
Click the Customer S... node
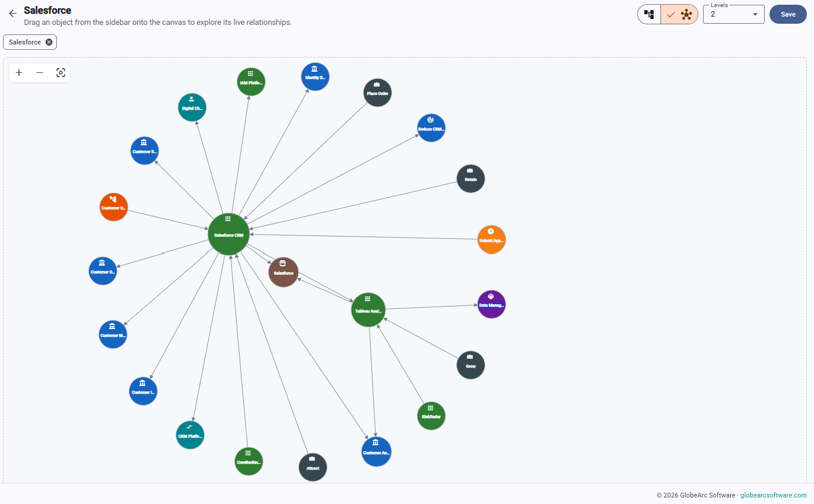point(145,151)
